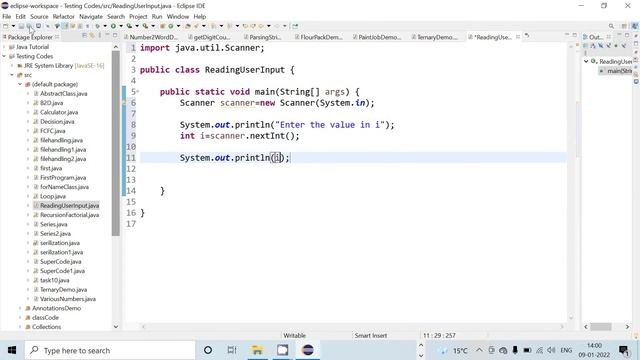Viewport: 640px width, 360px height.
Task: Collapse ReadingUserInput in the Outline view
Action: coord(586,61)
